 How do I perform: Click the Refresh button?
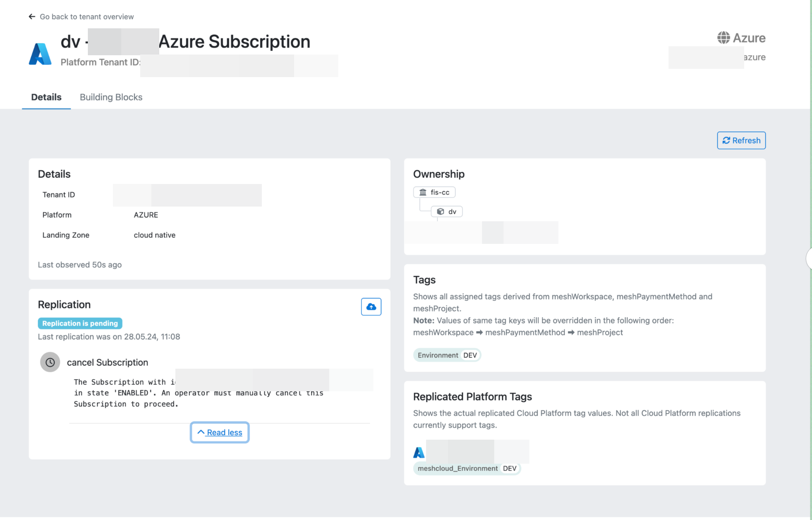coord(741,140)
